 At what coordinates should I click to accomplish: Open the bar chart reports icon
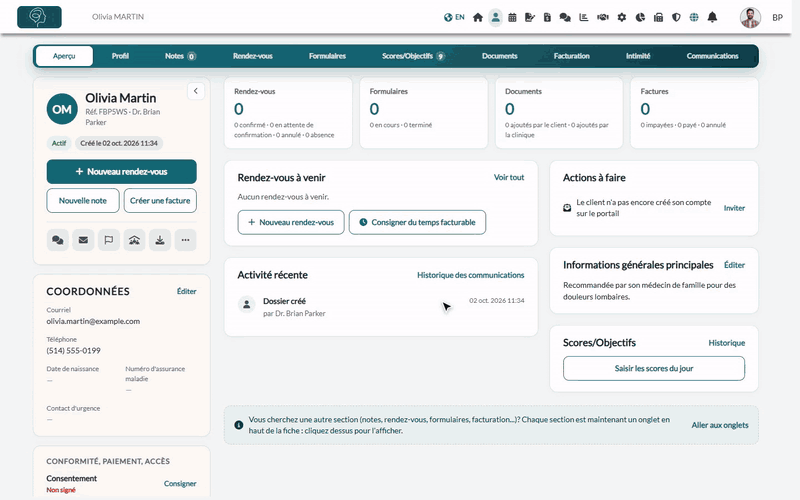(584, 17)
